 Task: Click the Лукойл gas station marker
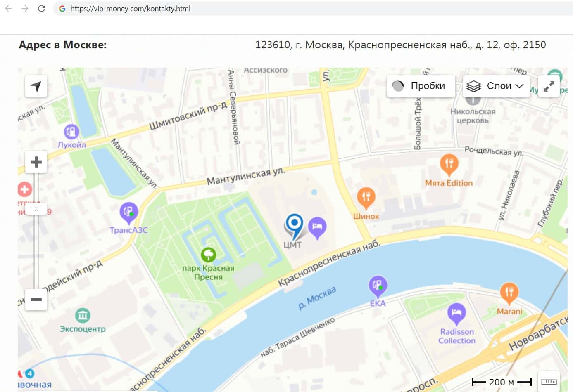[x=71, y=132]
